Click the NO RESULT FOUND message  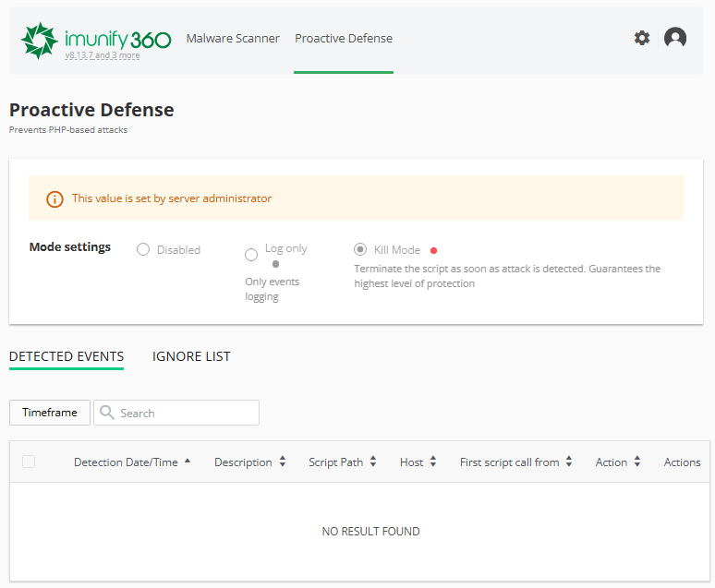pyautogui.click(x=370, y=532)
